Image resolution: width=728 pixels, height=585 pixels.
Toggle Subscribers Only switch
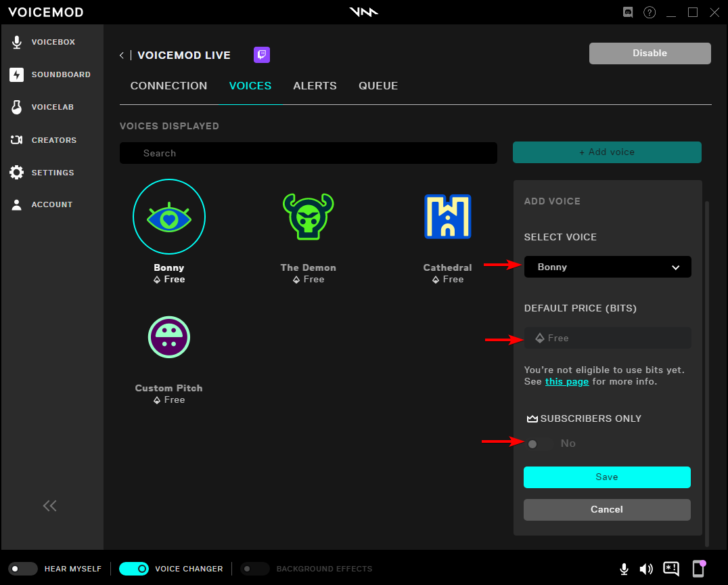click(x=539, y=443)
